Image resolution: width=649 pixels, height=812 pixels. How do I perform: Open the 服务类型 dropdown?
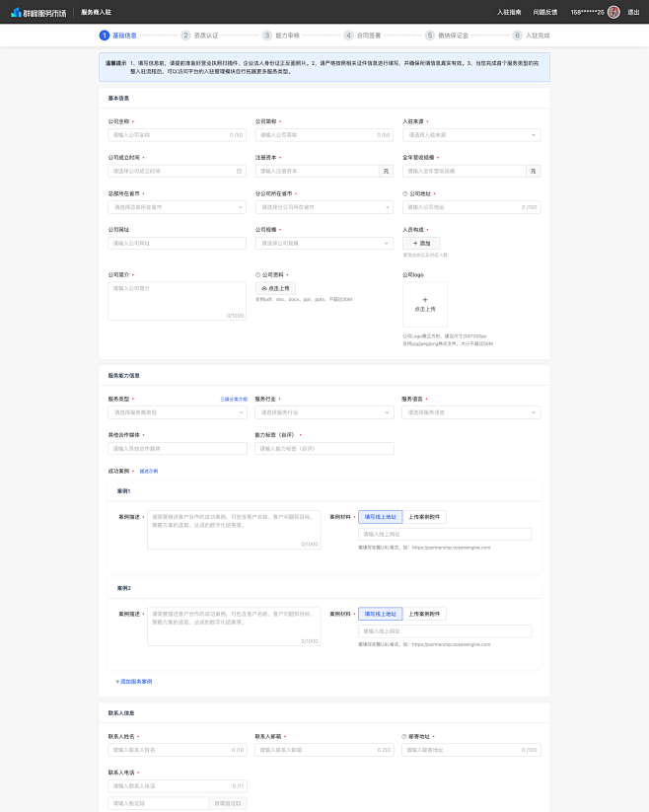(178, 412)
